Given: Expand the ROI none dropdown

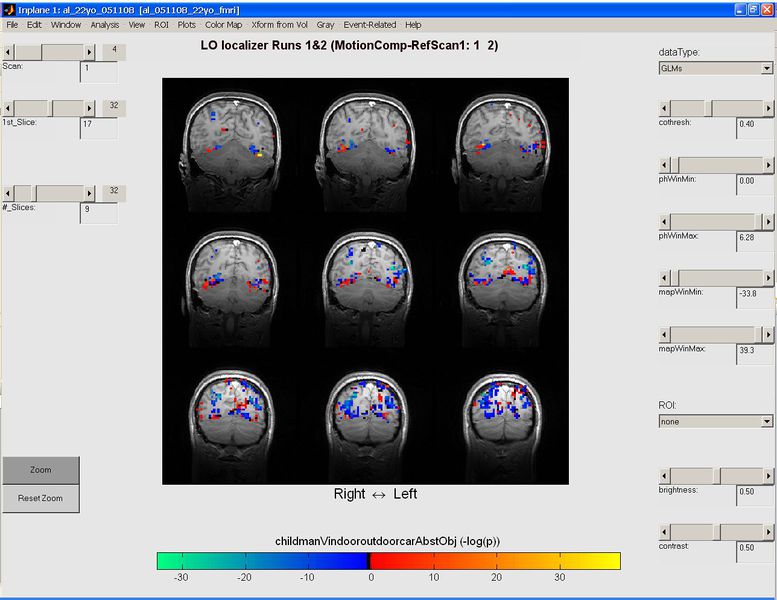Looking at the screenshot, I should pyautogui.click(x=715, y=422).
